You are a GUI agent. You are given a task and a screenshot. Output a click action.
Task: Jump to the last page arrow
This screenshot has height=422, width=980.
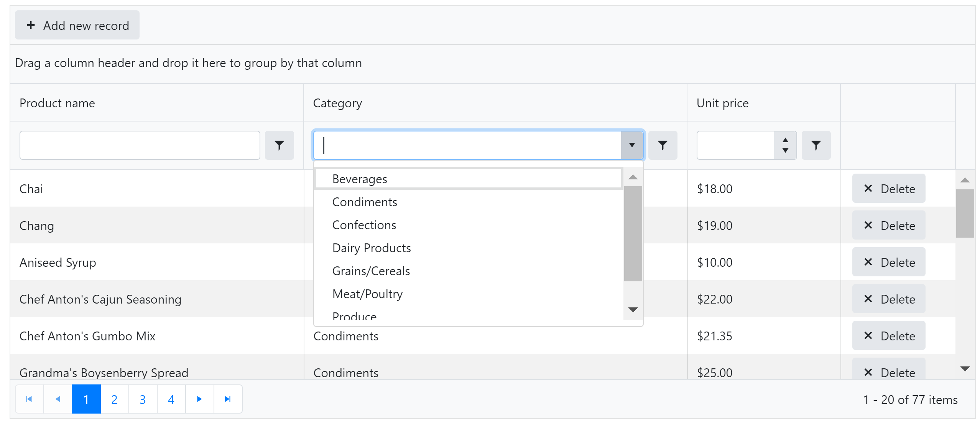(228, 399)
